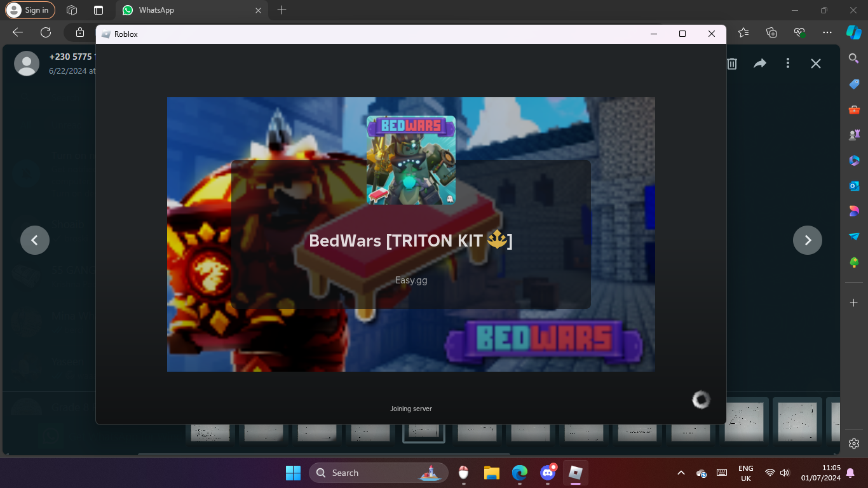Close the WhatsApp browser tab
Image resolution: width=868 pixels, height=488 pixels.
pos(258,10)
